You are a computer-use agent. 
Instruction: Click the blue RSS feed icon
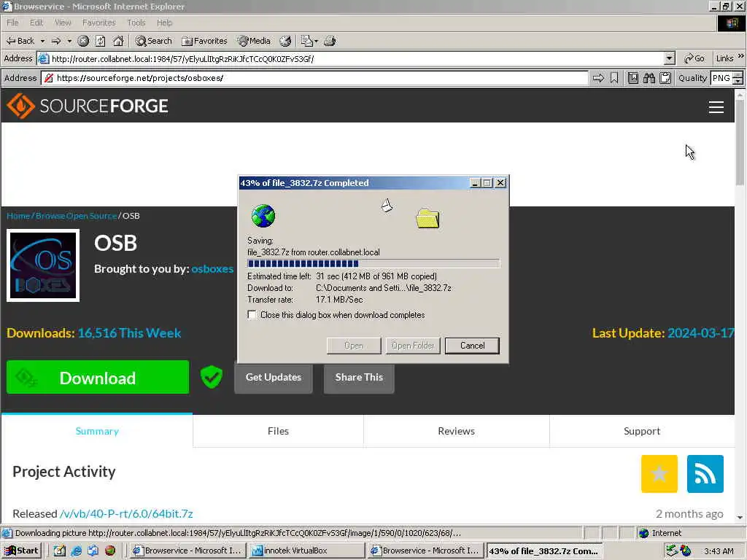(x=705, y=474)
